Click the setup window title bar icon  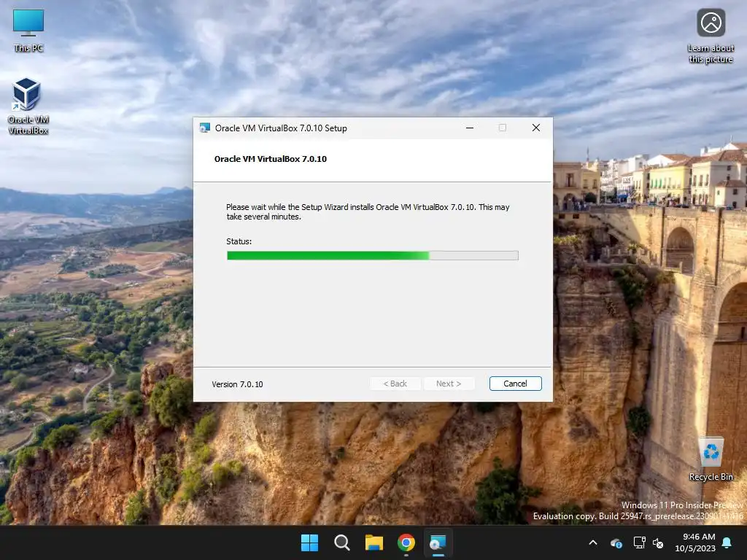pos(205,128)
